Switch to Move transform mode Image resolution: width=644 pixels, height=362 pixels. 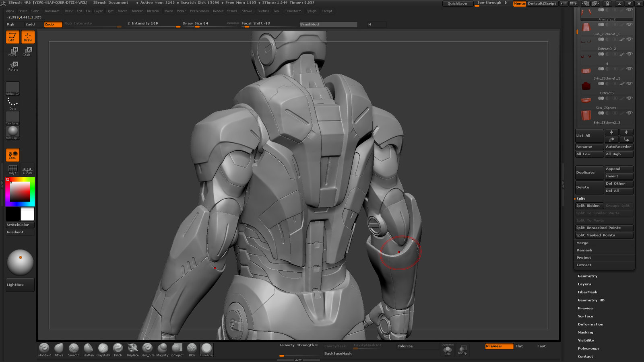[13, 51]
